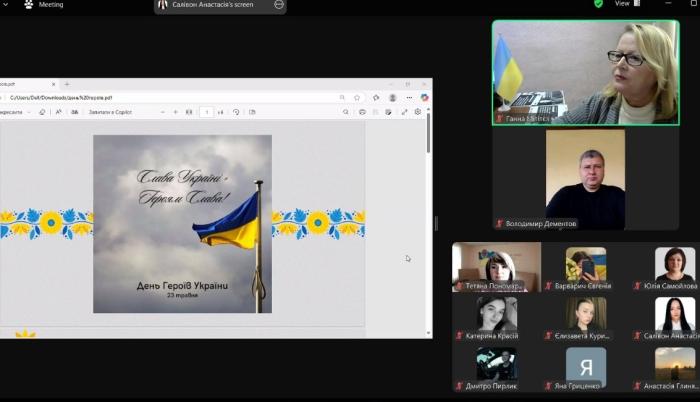Open browser extensions icon

(376, 97)
